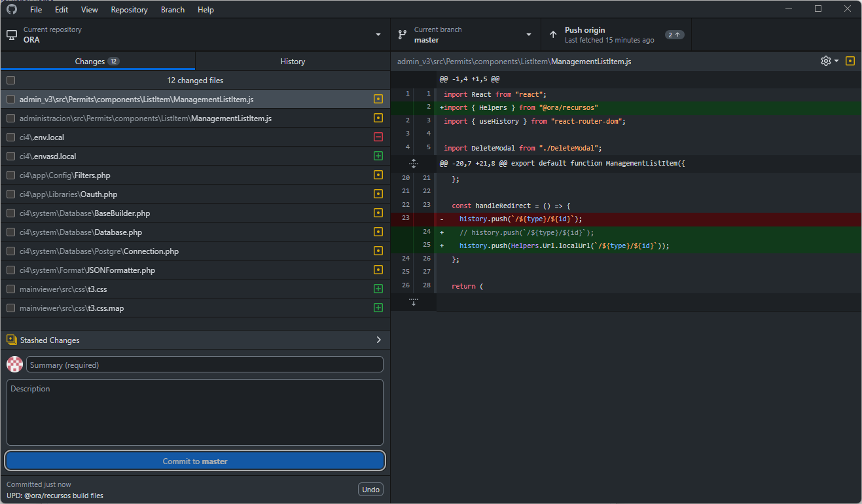Check the ci4\.envasd.local checkbox
862x504 pixels.
[x=11, y=156]
